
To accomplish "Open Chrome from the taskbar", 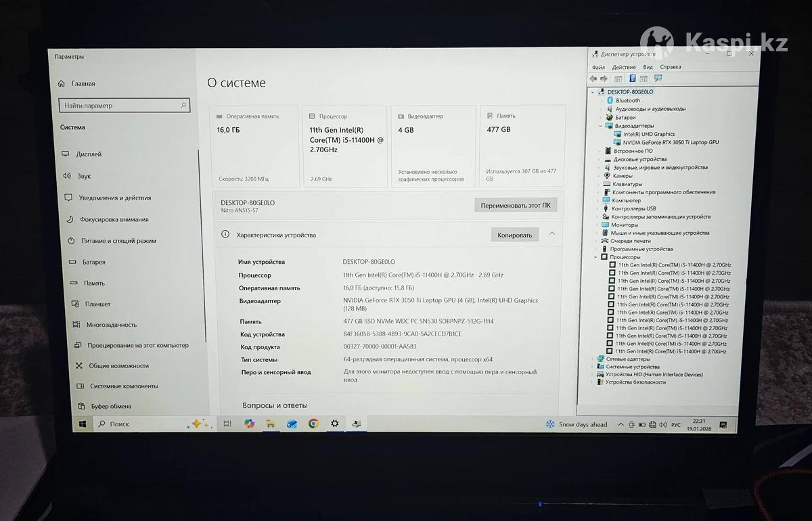I will tap(313, 424).
